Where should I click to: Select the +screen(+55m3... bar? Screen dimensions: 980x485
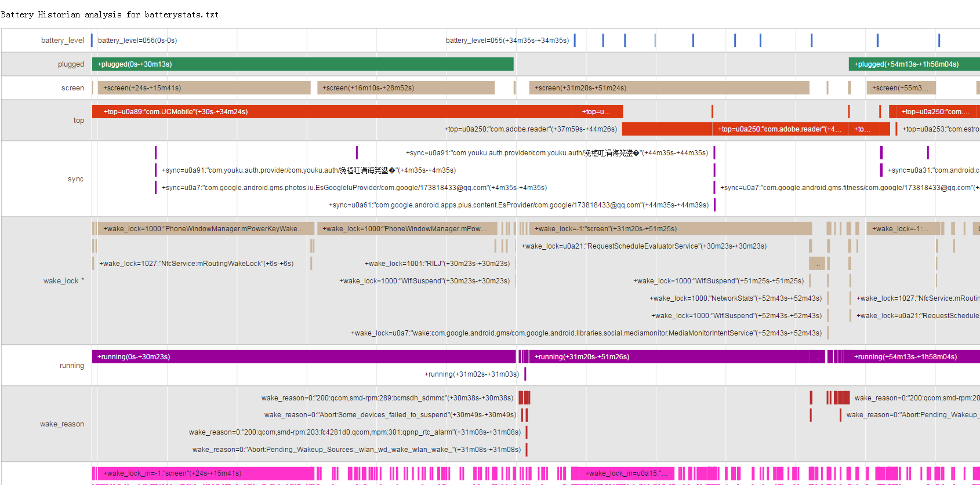[901, 88]
